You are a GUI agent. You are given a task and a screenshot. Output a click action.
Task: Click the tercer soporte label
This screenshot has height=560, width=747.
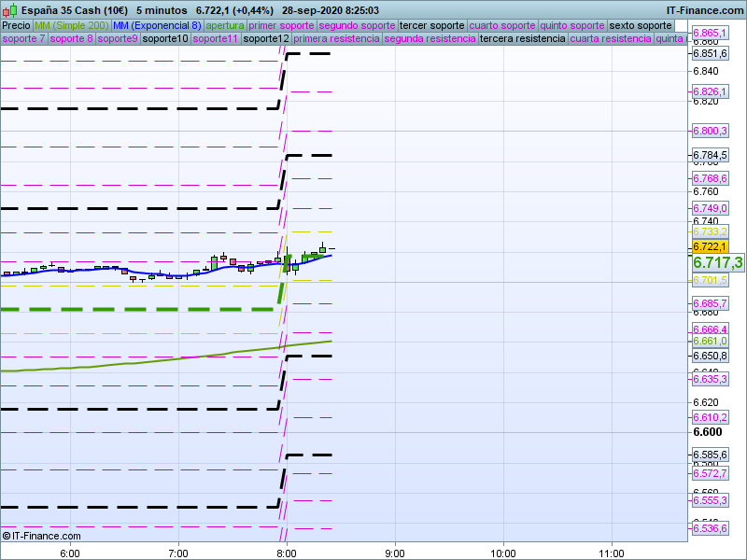[431, 25]
